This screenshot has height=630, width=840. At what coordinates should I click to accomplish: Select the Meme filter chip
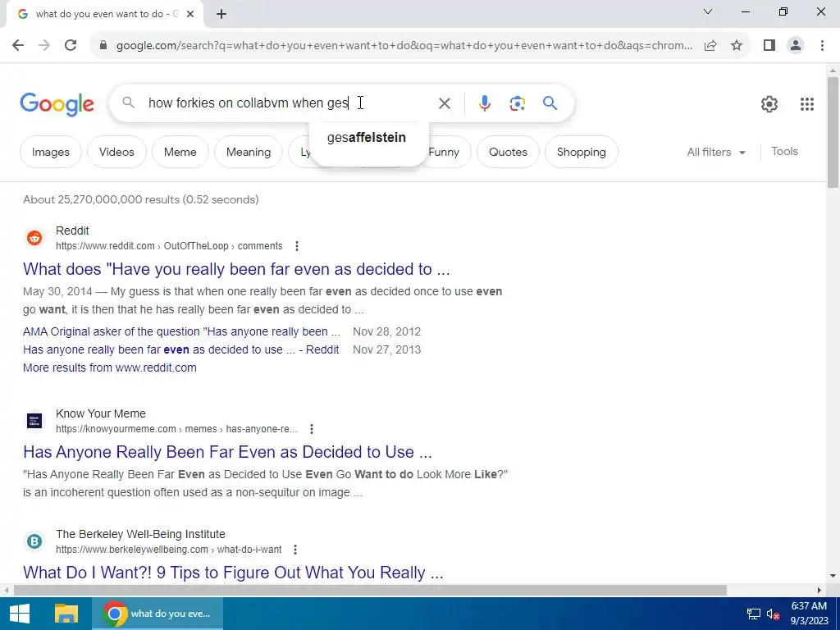tap(180, 152)
